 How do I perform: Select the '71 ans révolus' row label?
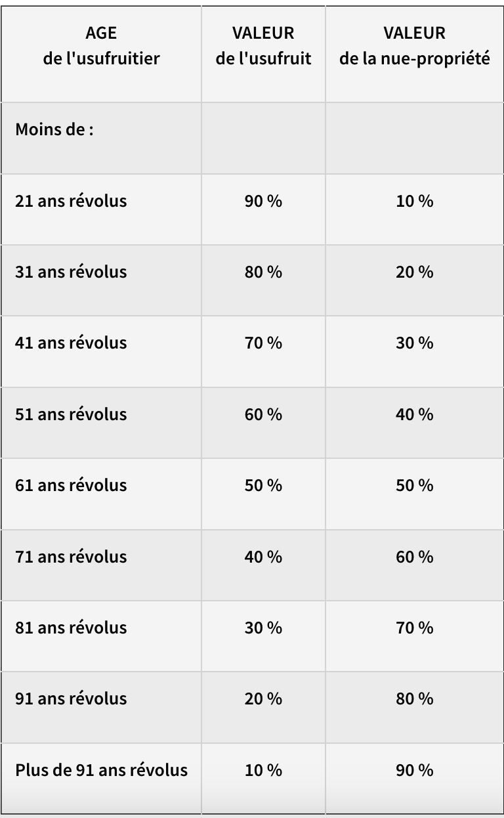click(x=71, y=557)
